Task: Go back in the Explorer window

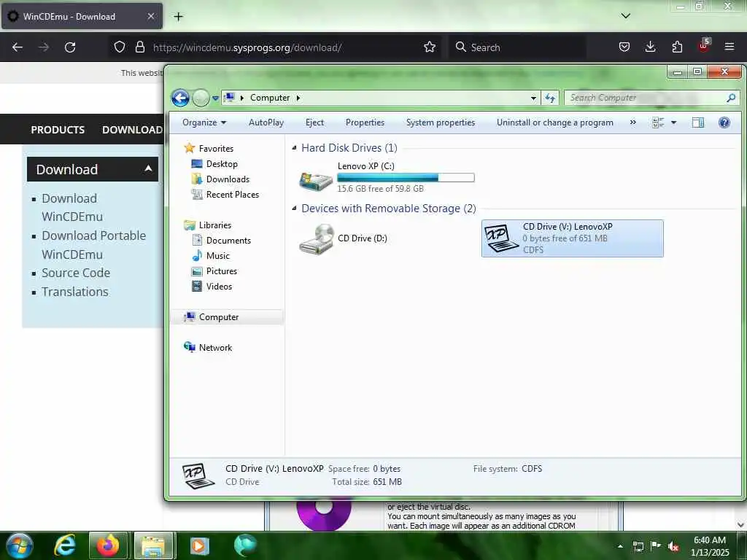Action: 180,98
